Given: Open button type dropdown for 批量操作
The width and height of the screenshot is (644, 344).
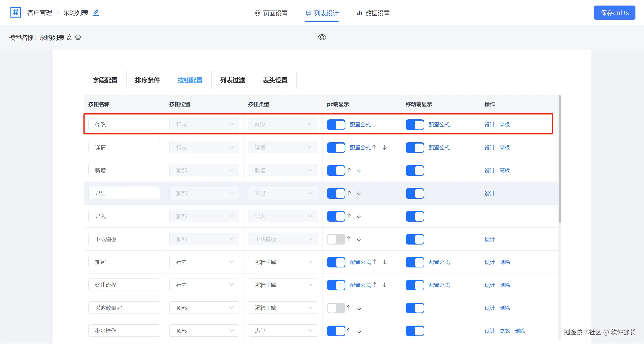Looking at the screenshot, I should [283, 331].
